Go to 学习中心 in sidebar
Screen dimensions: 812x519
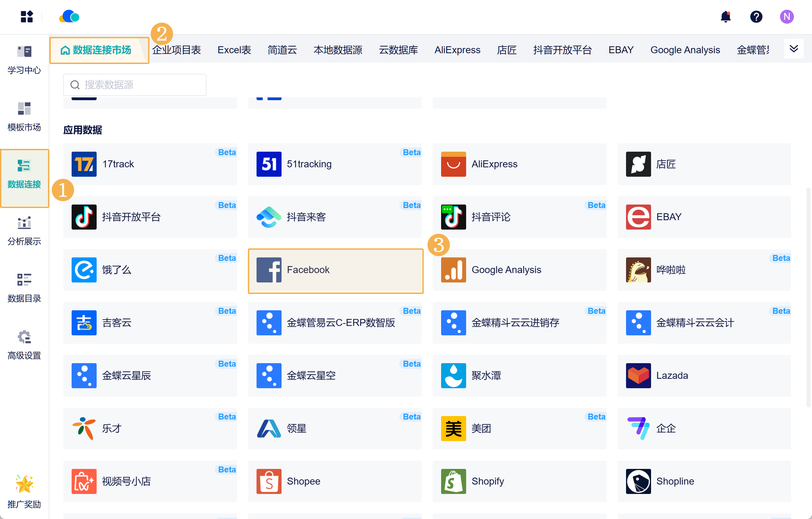pyautogui.click(x=24, y=60)
